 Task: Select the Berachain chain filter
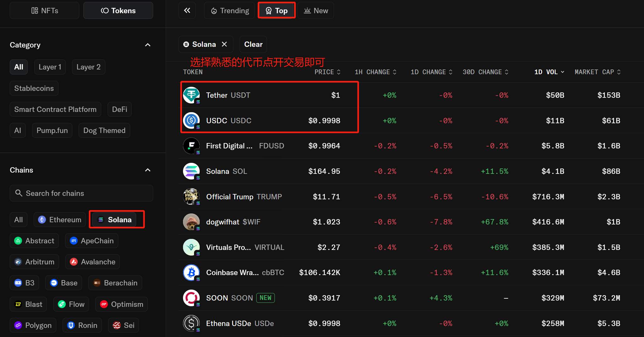115,283
